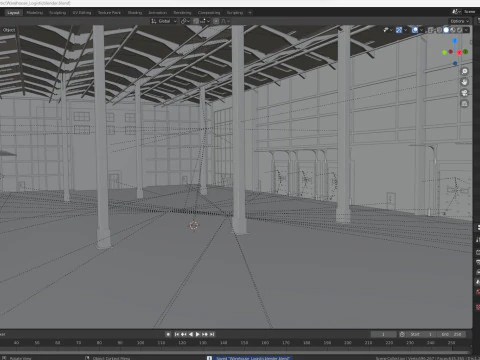Open object types visibility dropdown
The height and width of the screenshot is (360, 480).
pos(388,30)
